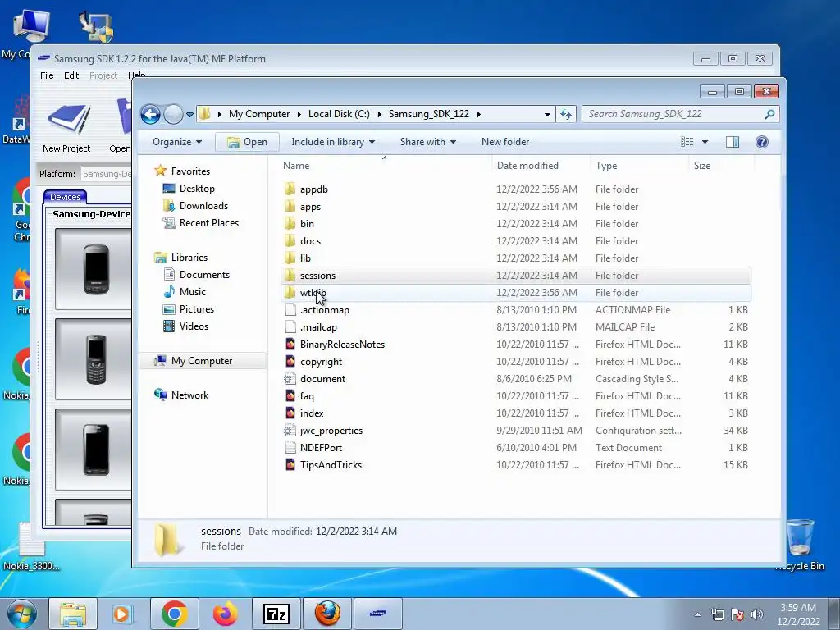840x630 pixels.
Task: Toggle the preview pane icon
Action: 733,142
